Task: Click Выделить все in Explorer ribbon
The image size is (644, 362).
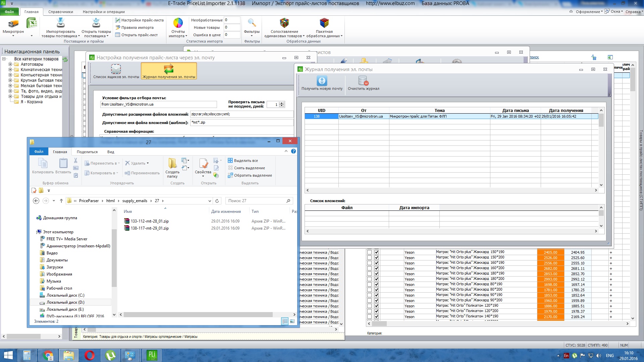Action: [243, 161]
